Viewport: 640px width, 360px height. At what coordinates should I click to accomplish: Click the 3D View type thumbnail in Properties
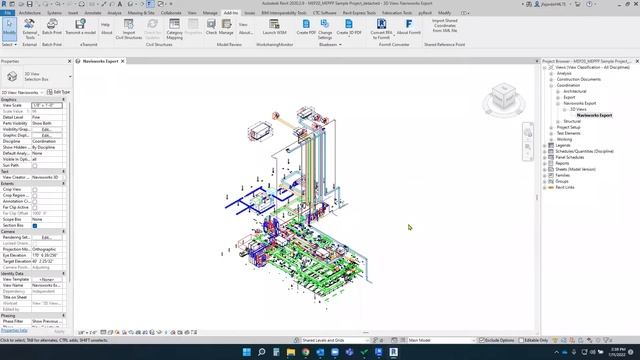12,76
